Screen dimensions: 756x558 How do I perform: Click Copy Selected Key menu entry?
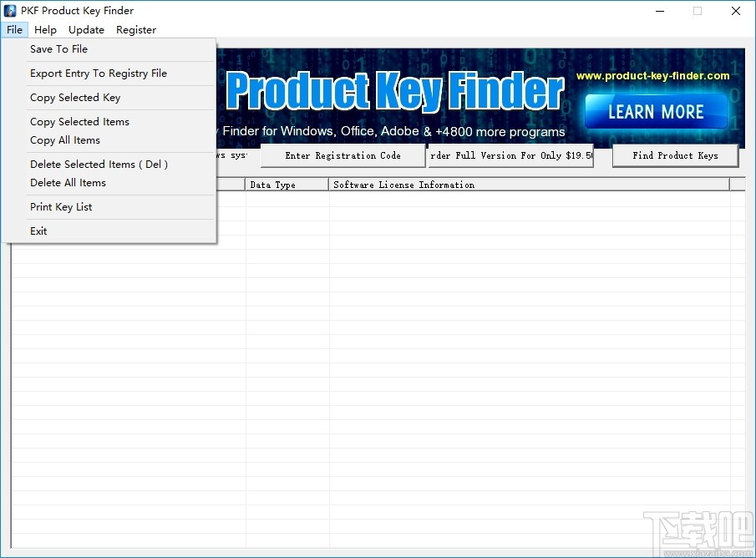tap(75, 97)
